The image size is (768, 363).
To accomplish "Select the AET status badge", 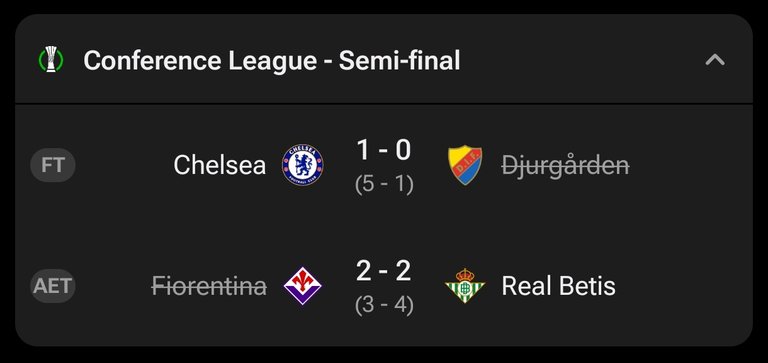I will (x=53, y=286).
